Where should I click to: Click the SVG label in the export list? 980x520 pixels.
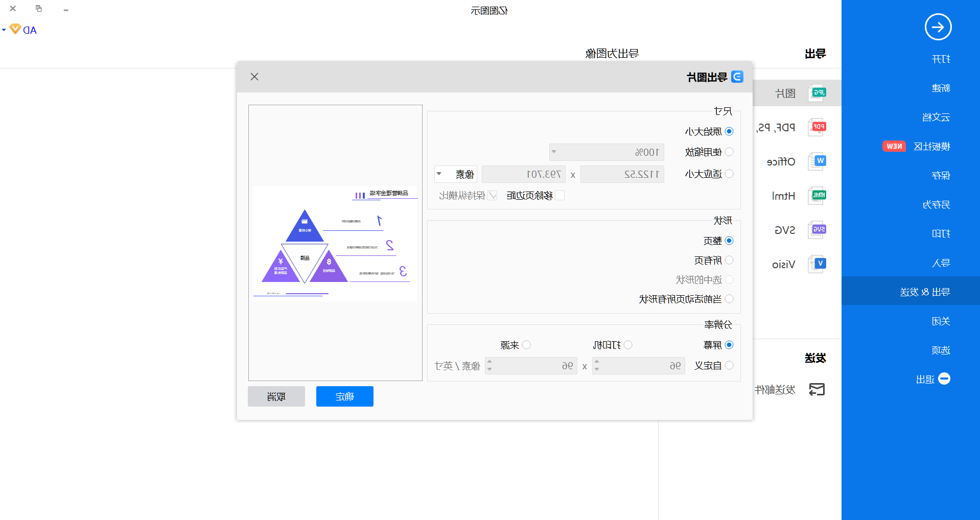click(x=785, y=230)
